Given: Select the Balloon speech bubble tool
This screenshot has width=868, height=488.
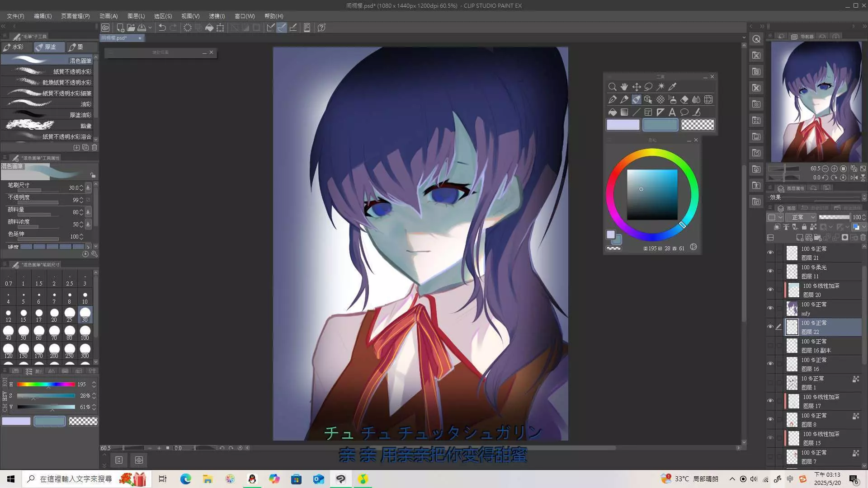Looking at the screenshot, I should [684, 112].
